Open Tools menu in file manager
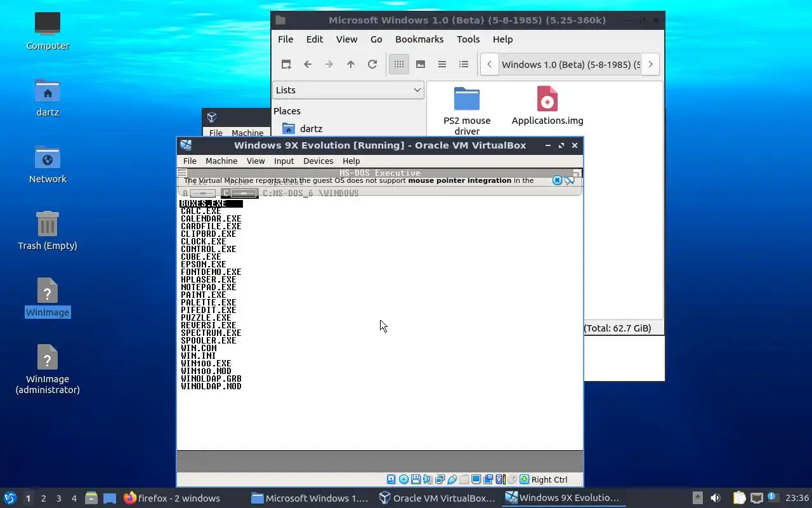Viewport: 812px width, 508px height. [x=468, y=39]
